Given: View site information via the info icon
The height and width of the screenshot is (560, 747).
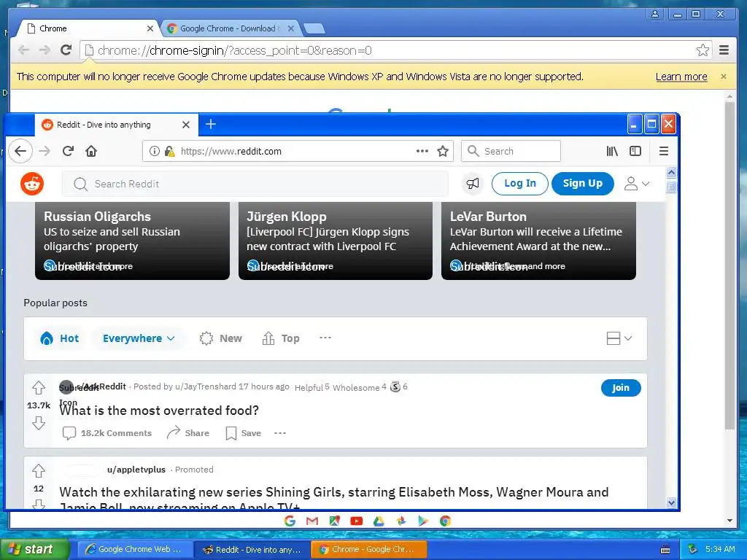Looking at the screenshot, I should pyautogui.click(x=155, y=152).
